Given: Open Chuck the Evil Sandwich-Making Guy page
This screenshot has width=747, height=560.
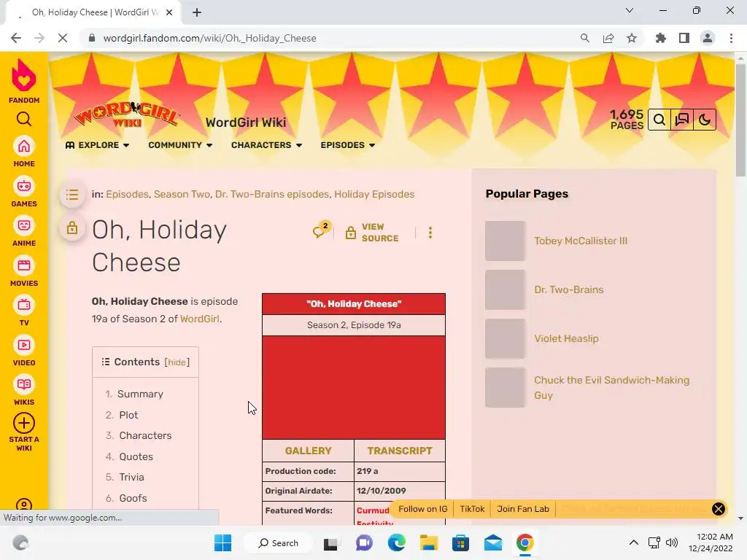Looking at the screenshot, I should 611,388.
